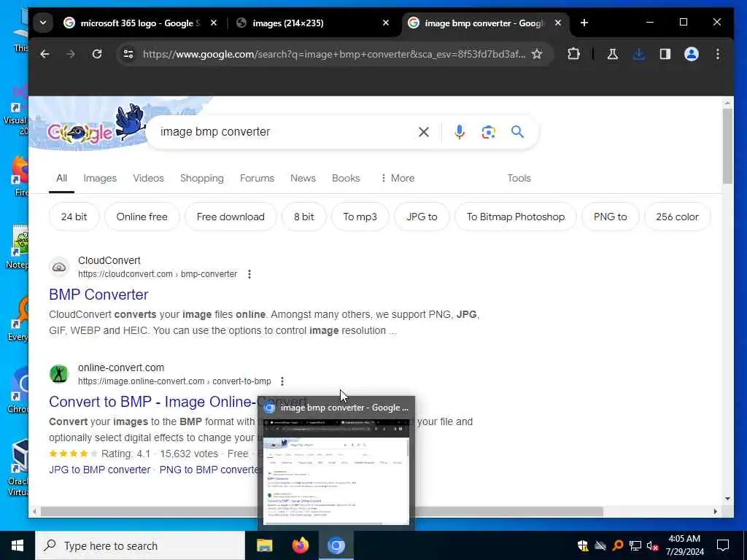Screen dimensions: 747x560
Task: Search by image with Google Lens
Action: coord(488,132)
